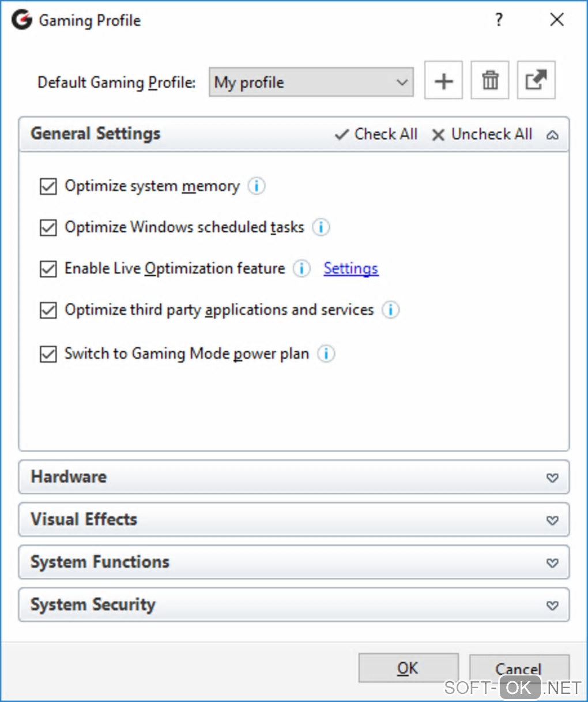
Task: Open the Live Optimization Settings link
Action: [350, 269]
